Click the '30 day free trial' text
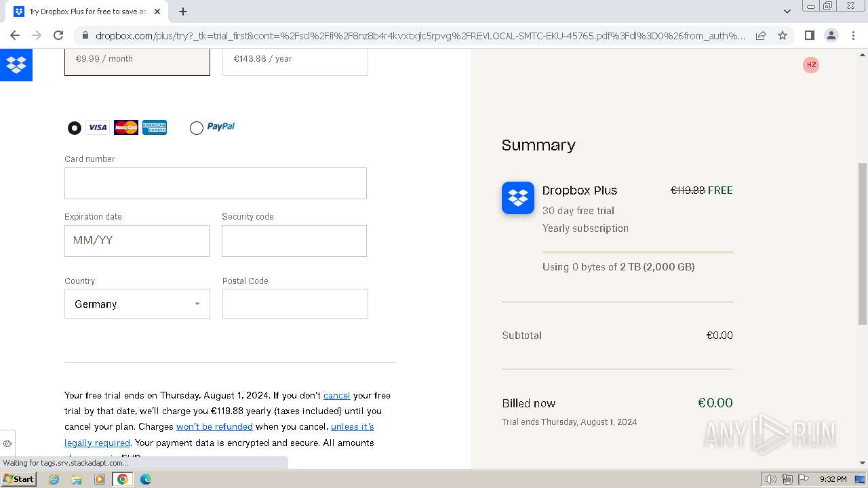The image size is (868, 488). pyautogui.click(x=578, y=211)
